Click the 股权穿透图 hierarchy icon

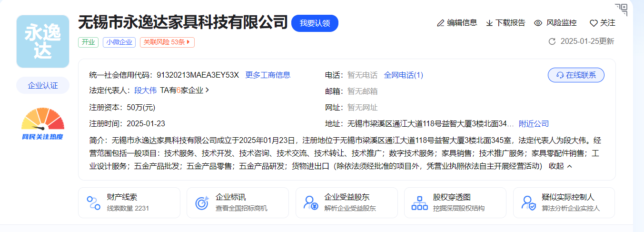click(420, 203)
